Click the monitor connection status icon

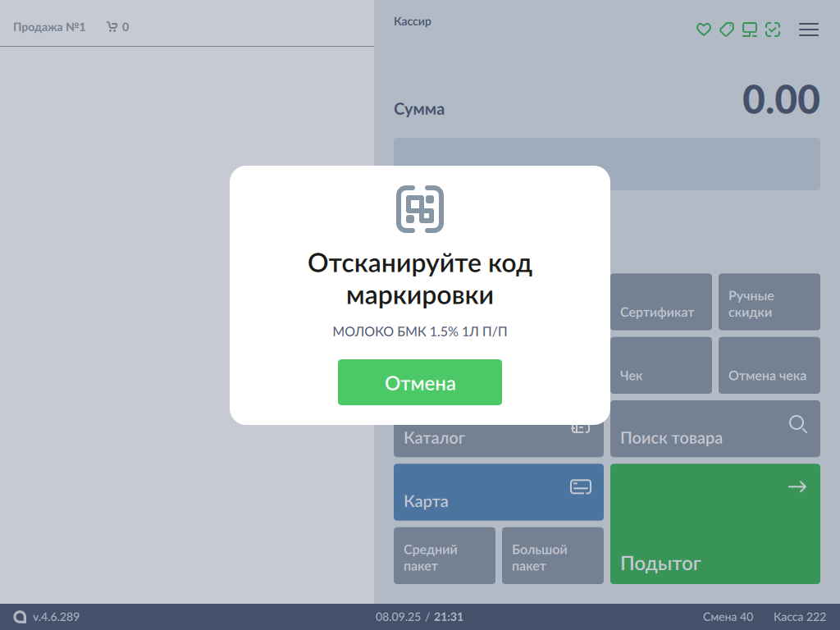click(x=749, y=30)
